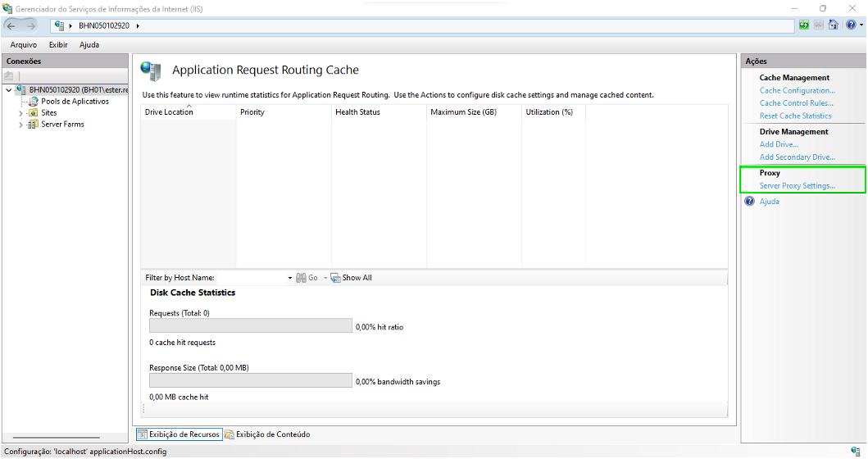Click the server icon in address bar
This screenshot has width=868, height=459.
tap(59, 25)
